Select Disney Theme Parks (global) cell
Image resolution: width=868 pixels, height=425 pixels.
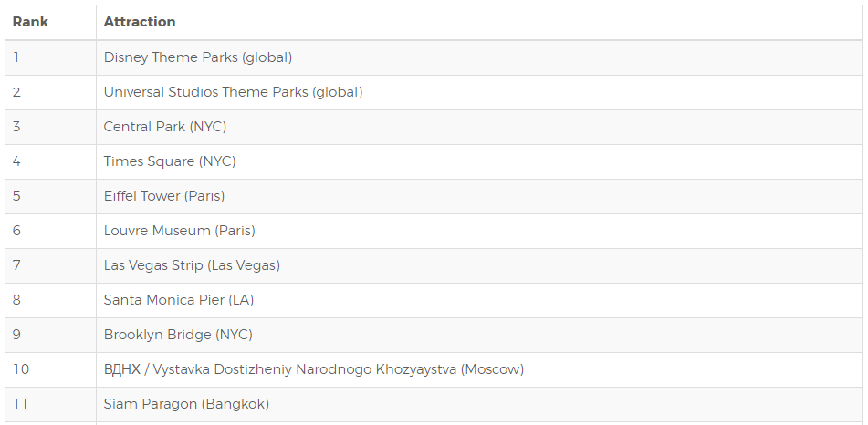click(479, 57)
